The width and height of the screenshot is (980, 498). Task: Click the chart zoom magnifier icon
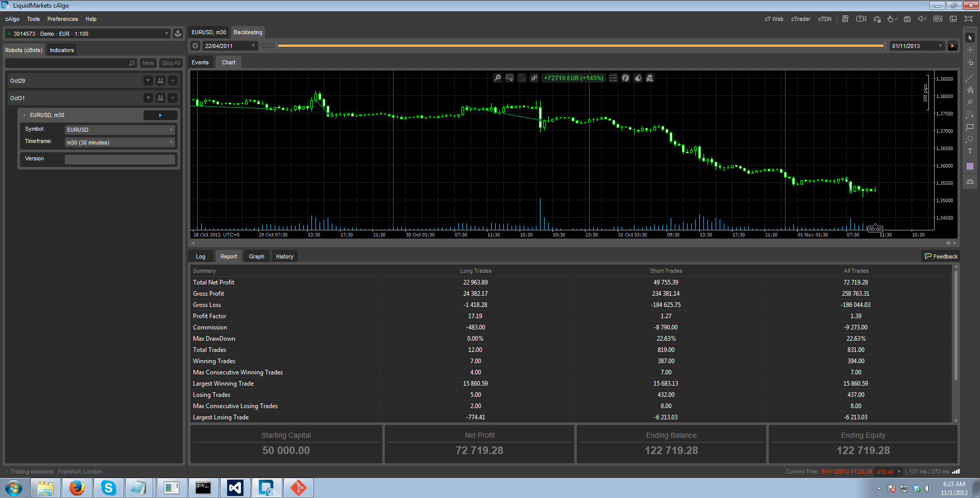[497, 78]
